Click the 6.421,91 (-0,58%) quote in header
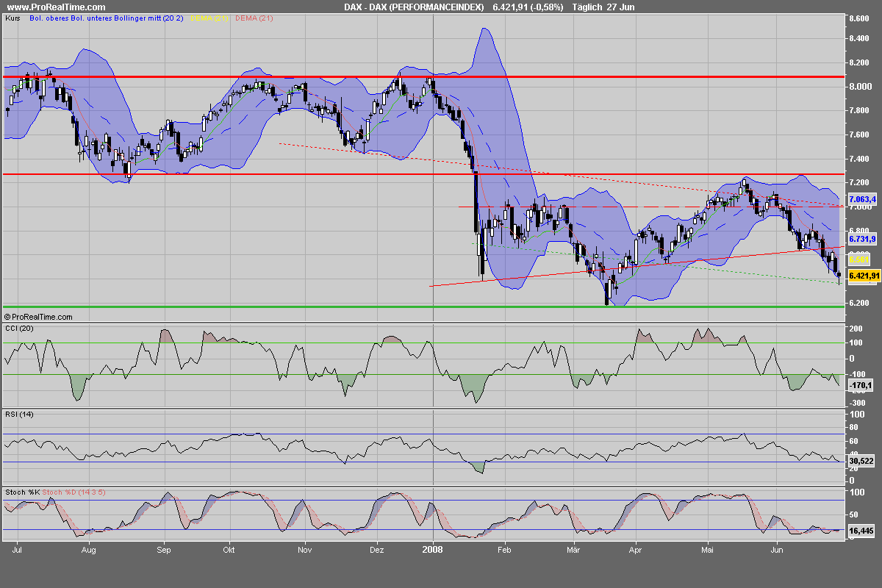The image size is (882, 588). click(528, 7)
